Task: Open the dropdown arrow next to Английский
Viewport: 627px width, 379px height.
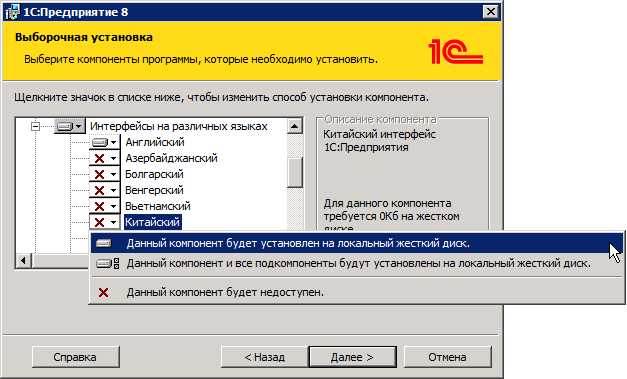Action: click(114, 142)
